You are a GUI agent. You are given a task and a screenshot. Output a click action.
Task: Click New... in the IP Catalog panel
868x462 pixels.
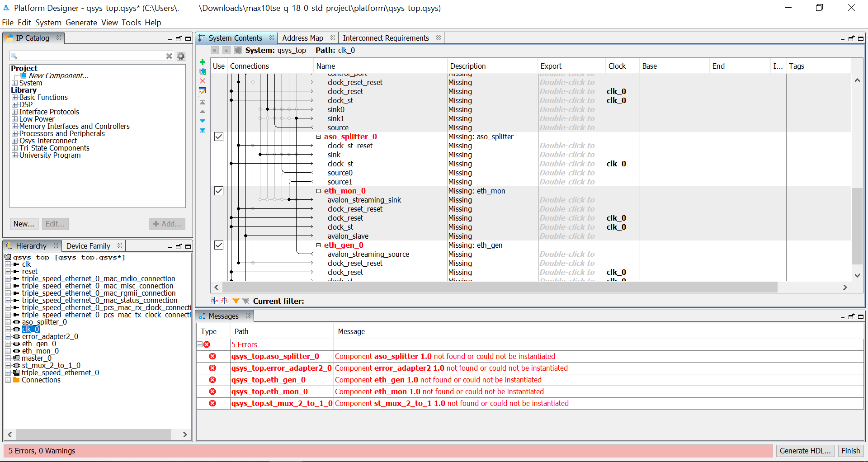coord(24,224)
